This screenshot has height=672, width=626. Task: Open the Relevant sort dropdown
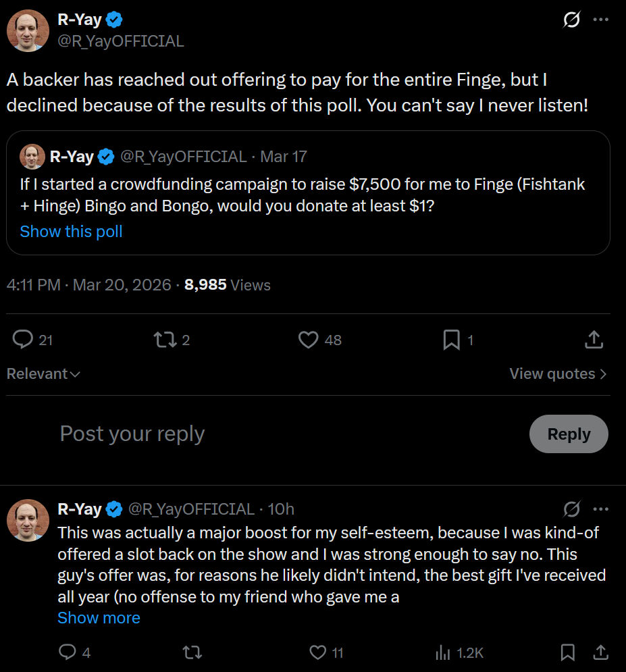click(43, 374)
